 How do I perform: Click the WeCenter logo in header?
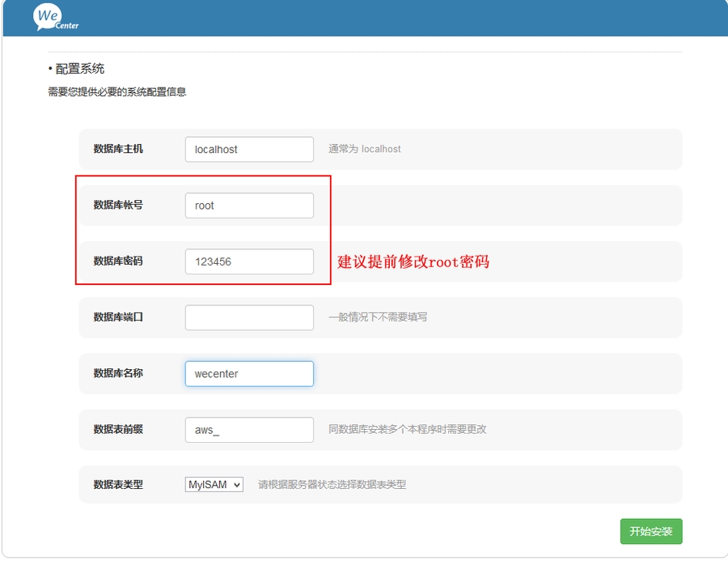click(x=56, y=18)
